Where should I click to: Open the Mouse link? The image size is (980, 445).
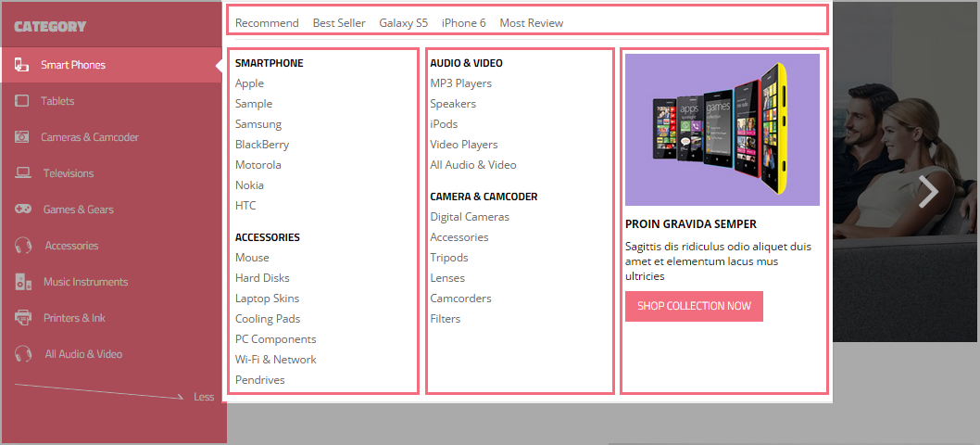pos(252,257)
